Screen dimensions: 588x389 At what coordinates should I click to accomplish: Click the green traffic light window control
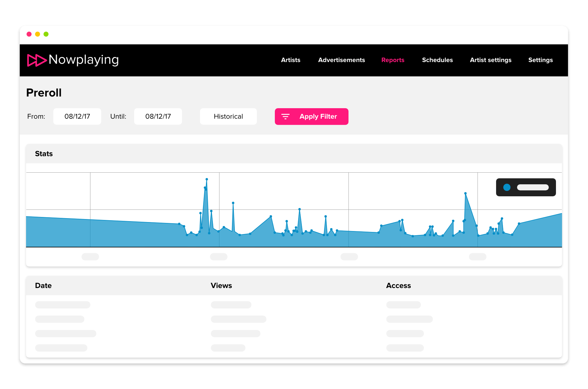46,34
